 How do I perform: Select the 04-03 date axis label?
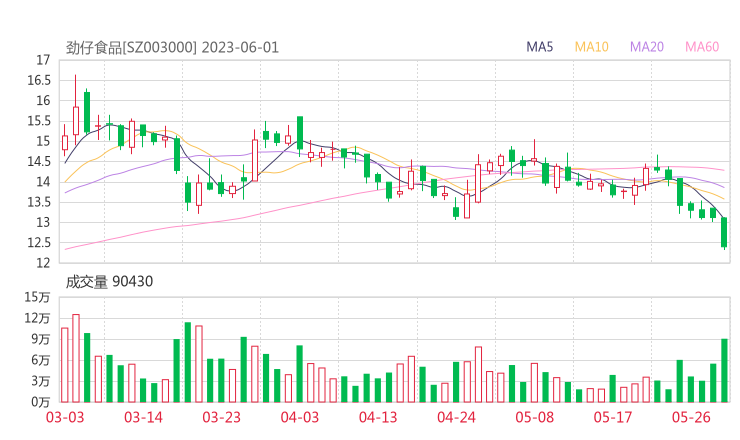[x=300, y=417]
